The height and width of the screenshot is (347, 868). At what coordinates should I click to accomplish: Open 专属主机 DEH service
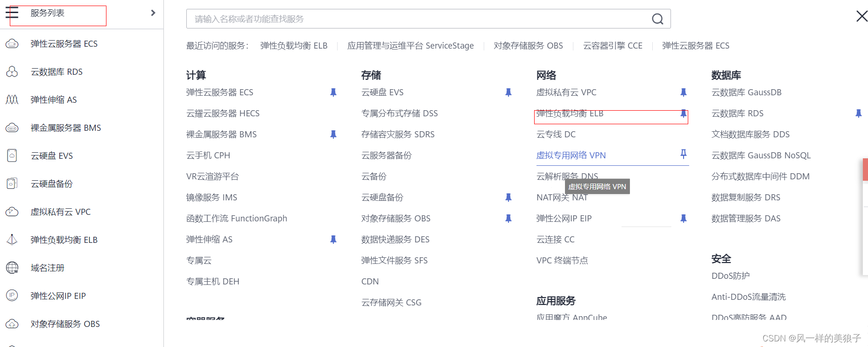(213, 282)
